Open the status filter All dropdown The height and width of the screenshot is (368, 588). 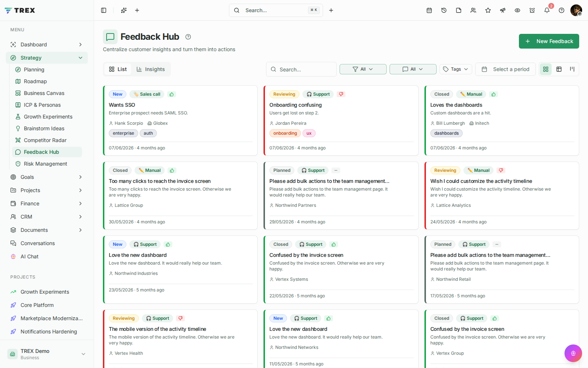pyautogui.click(x=363, y=69)
